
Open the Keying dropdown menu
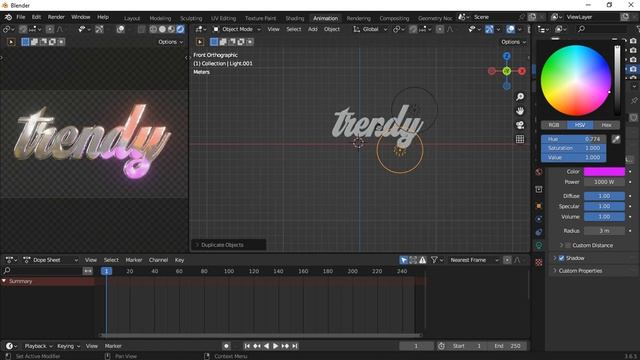click(x=68, y=346)
